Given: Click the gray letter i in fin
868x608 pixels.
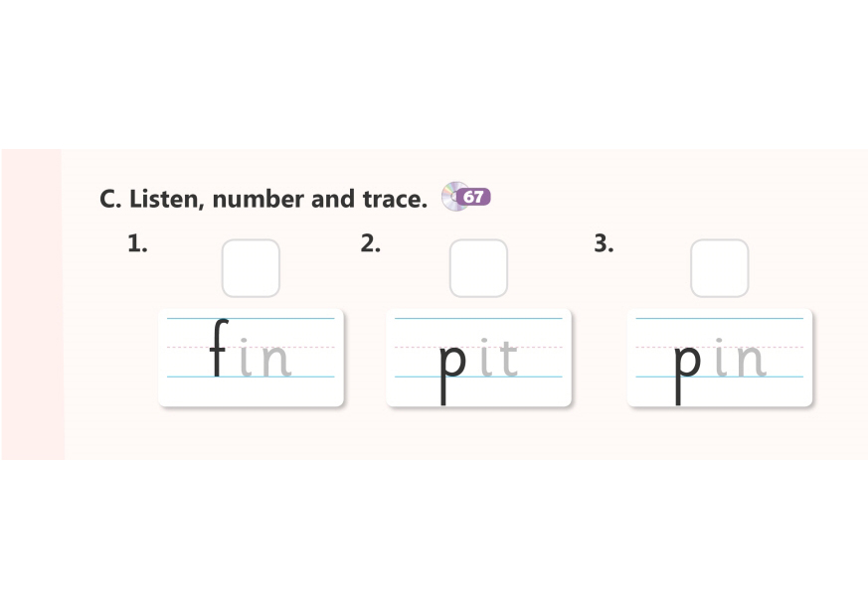Looking at the screenshot, I should (x=247, y=358).
